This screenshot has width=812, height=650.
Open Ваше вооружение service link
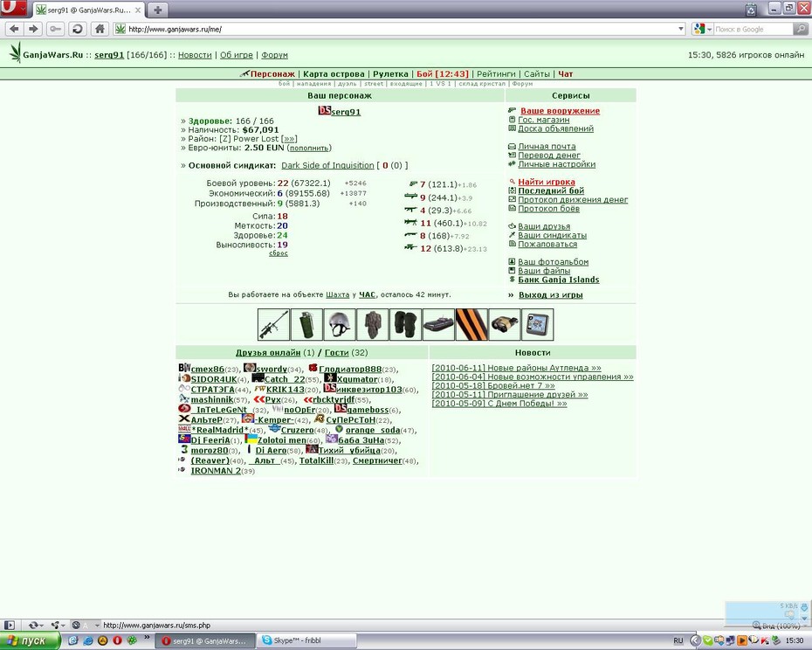560,111
